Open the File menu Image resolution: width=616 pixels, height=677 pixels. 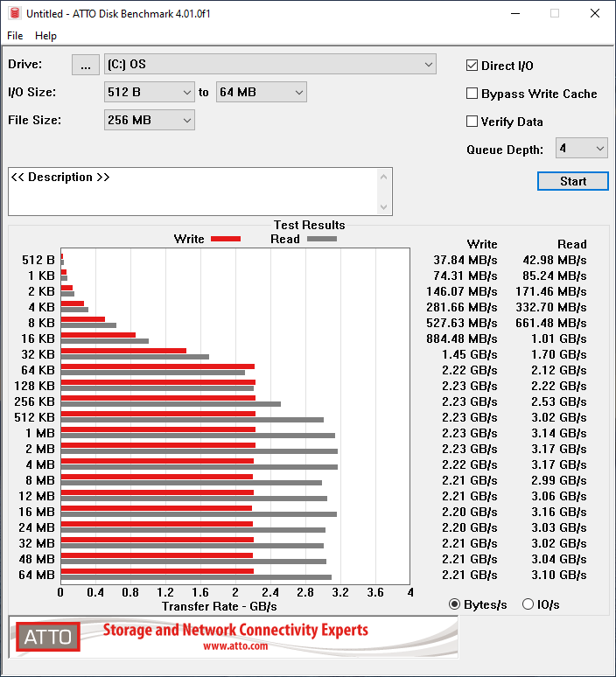15,36
